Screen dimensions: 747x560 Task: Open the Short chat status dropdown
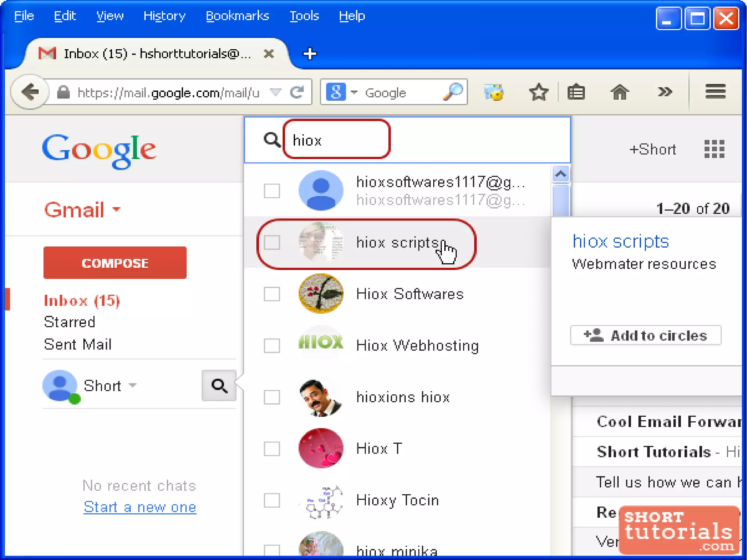pyautogui.click(x=133, y=385)
